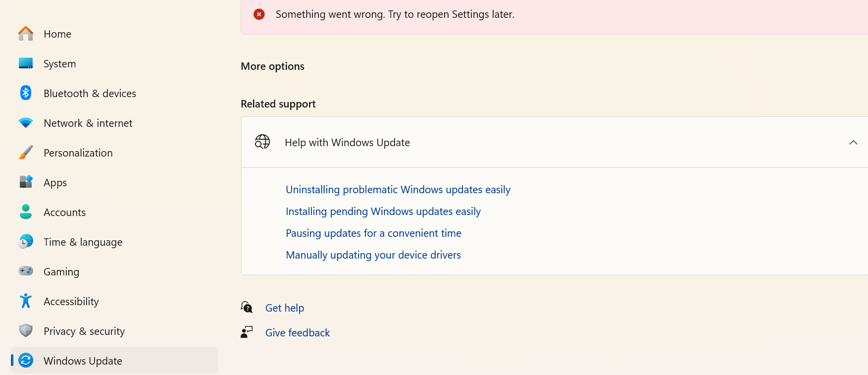This screenshot has width=868, height=375.
Task: Select Windows Update in sidebar
Action: coord(114,361)
